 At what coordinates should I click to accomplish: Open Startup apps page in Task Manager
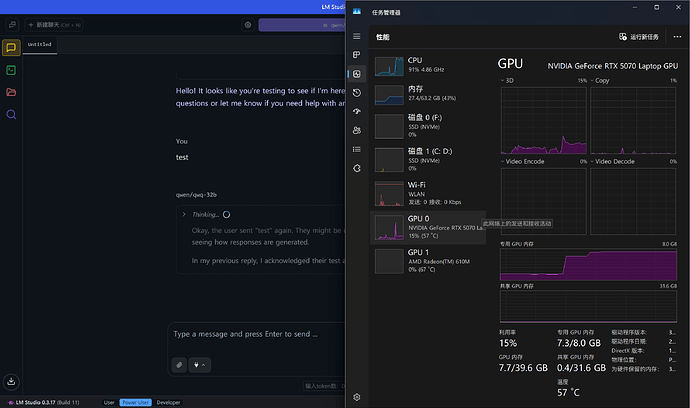pos(357,111)
